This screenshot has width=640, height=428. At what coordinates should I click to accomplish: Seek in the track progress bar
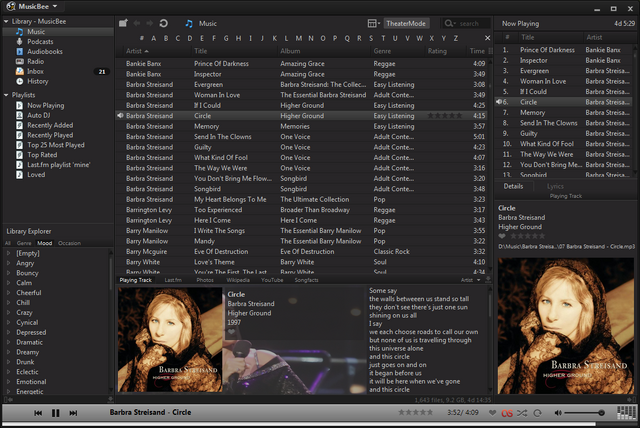tap(320, 424)
